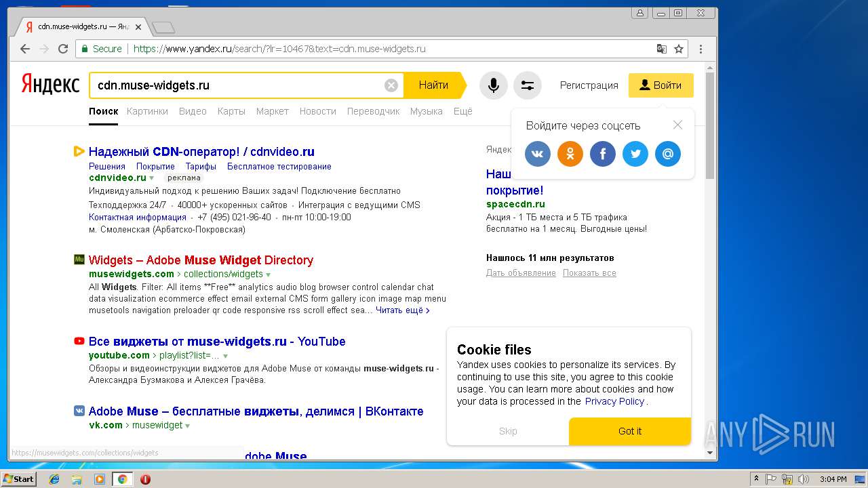Click the scrollbar down arrow
Screen dimensions: 868x488
(x=710, y=453)
